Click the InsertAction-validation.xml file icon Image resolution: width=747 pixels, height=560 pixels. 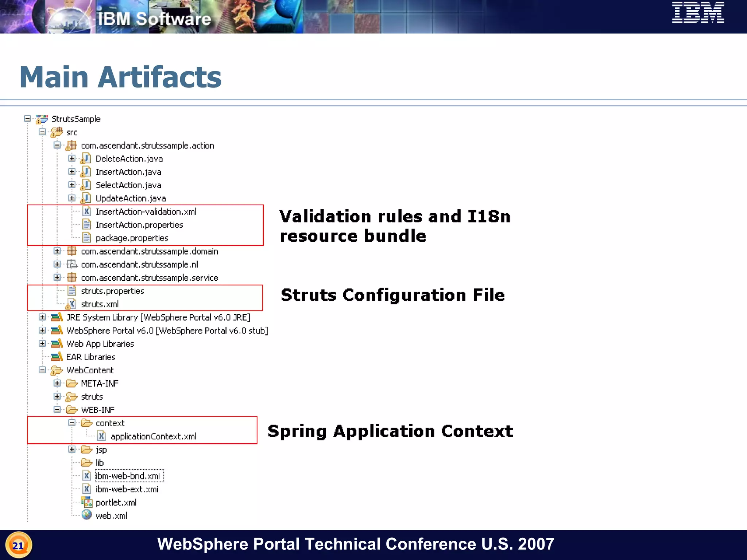coord(86,211)
